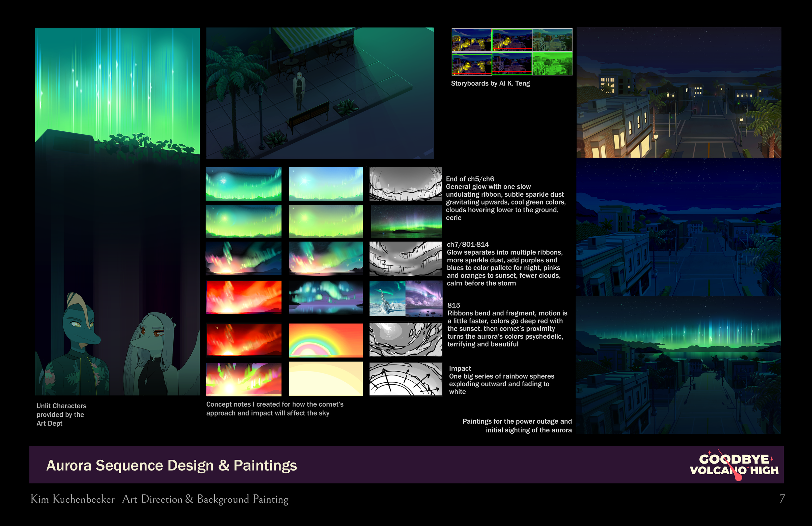Click the text "terrifying and beautiful"
The width and height of the screenshot is (812, 526).
[x=483, y=344]
